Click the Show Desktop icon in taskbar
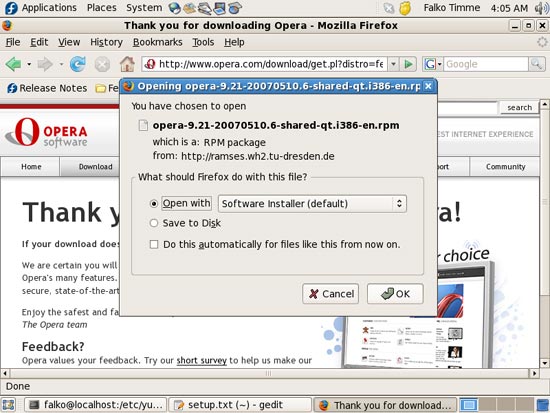The width and height of the screenshot is (550, 413). 9,405
